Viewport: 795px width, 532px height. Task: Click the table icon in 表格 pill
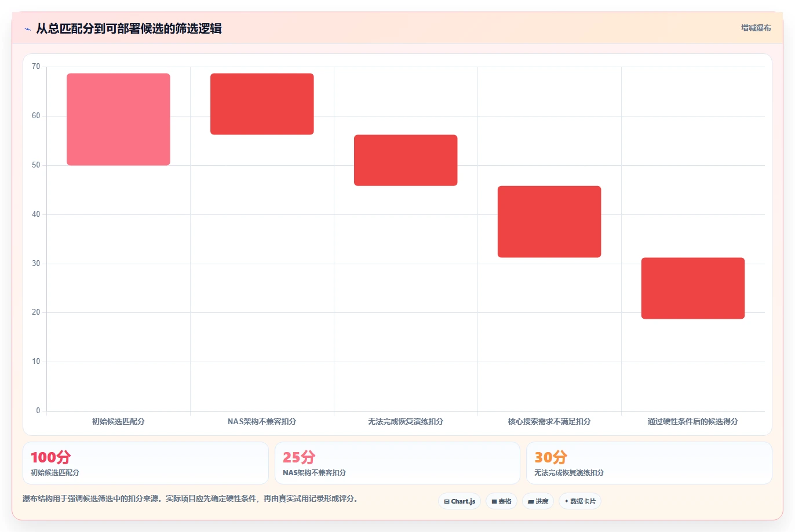point(494,502)
